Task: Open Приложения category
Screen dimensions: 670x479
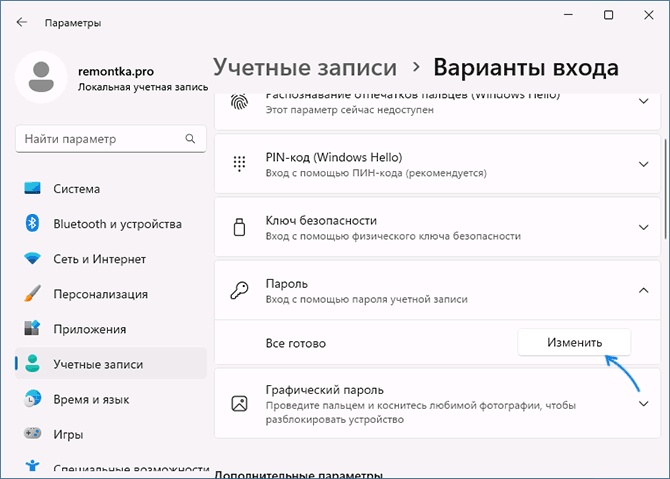Action: point(111,329)
